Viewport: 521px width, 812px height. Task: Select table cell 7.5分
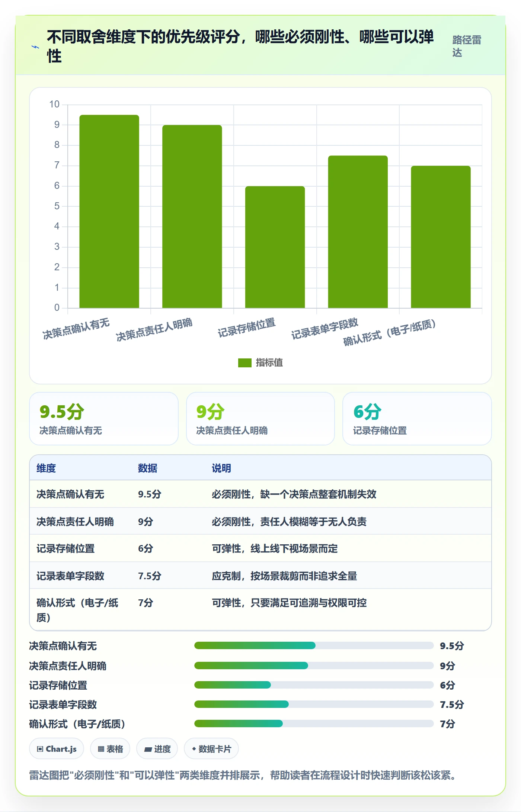tap(150, 576)
